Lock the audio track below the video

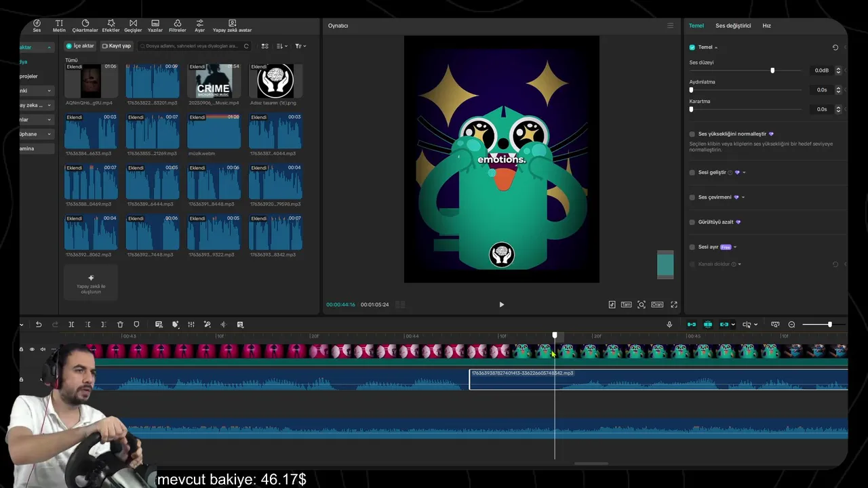coord(21,380)
